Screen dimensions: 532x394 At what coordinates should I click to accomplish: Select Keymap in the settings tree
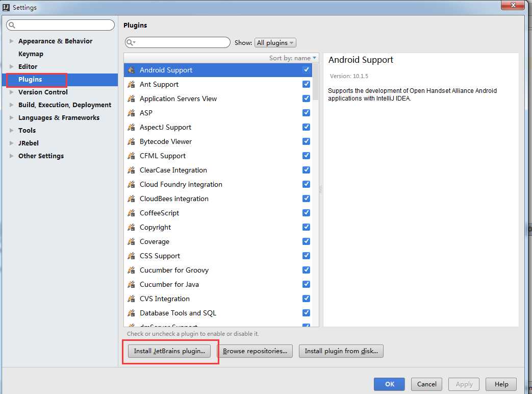pos(31,54)
